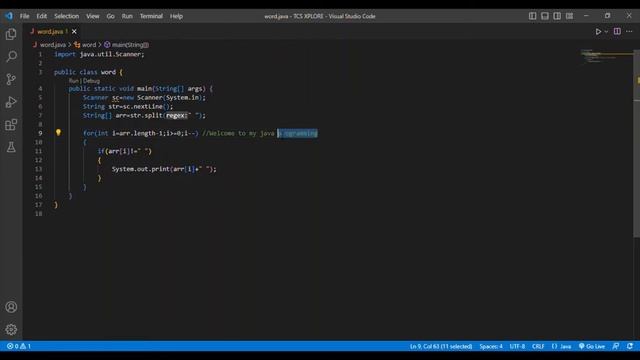640x360 pixels.
Task: Click the Run CodeLens above main
Action: point(73,81)
